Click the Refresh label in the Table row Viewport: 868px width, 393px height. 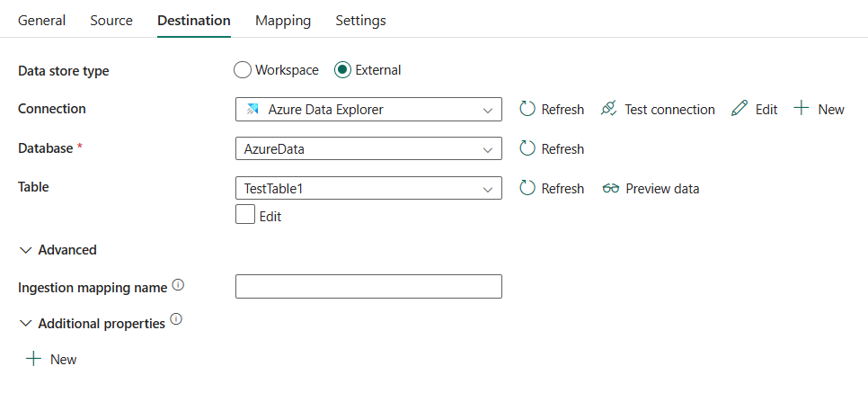[x=562, y=189]
